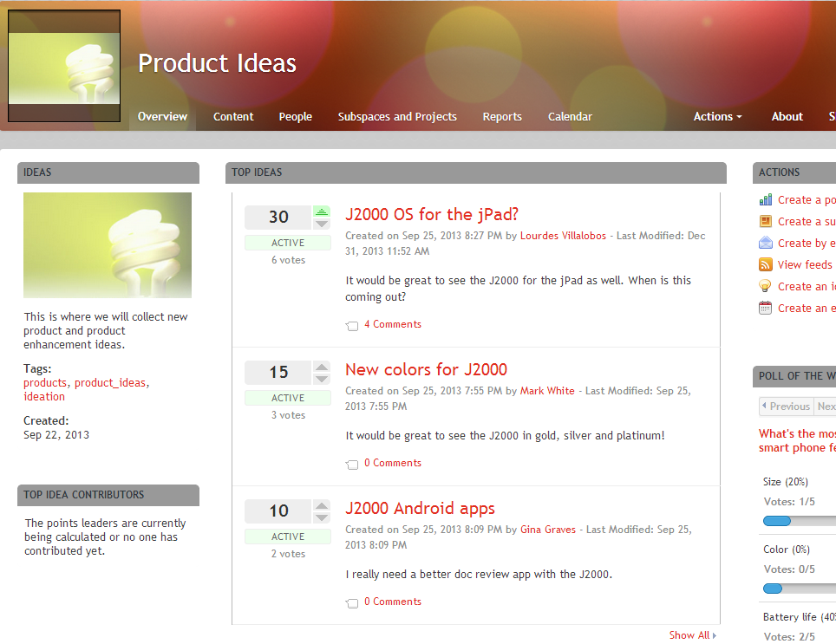Screen dimensions: 836x644
Task: Click the lightbulb Create an idea icon
Action: [765, 286]
